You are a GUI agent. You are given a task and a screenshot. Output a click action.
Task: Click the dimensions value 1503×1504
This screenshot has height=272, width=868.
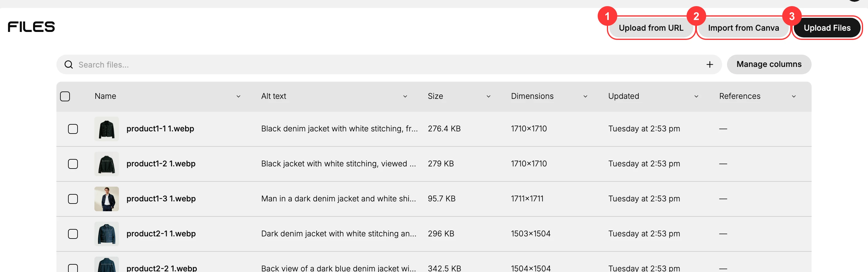click(x=531, y=234)
